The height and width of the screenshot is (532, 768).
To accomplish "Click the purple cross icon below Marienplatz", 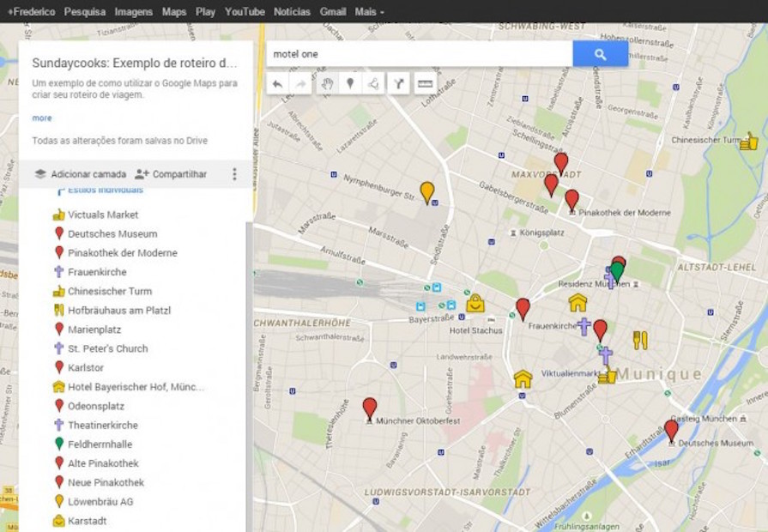I will pyautogui.click(x=606, y=355).
